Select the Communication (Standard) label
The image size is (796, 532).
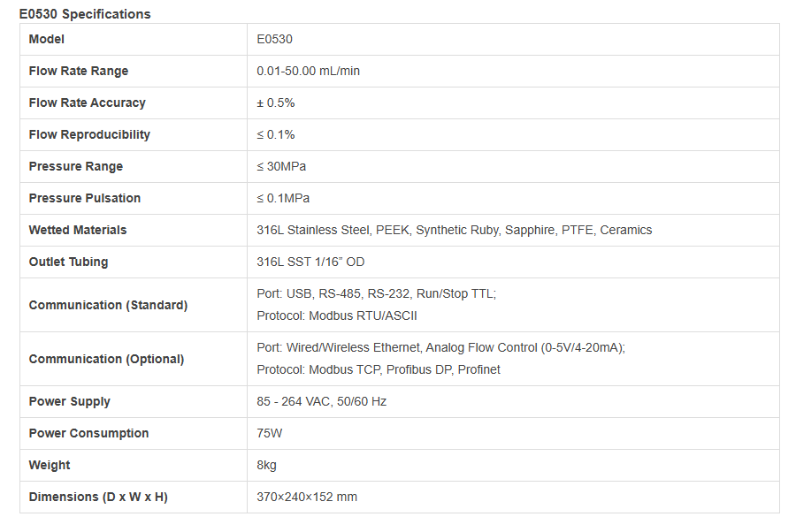(x=108, y=305)
